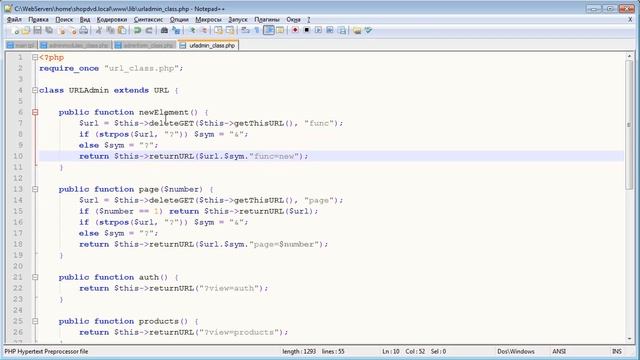This screenshot has width=640, height=360.
Task: Click the Copy toolbar icon
Action: click(x=110, y=30)
